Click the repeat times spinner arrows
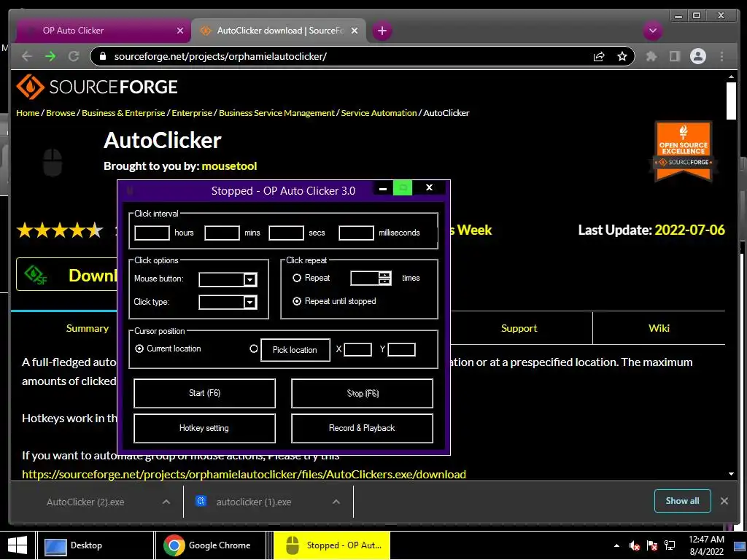 click(x=384, y=278)
